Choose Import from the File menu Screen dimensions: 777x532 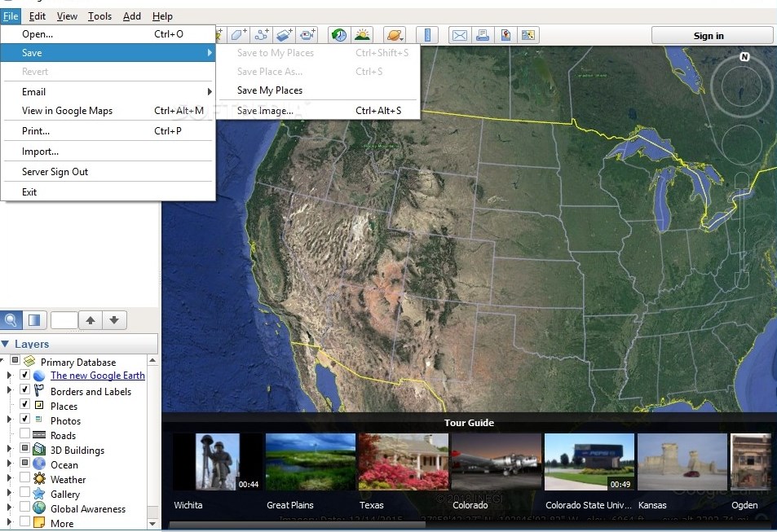pos(108,151)
